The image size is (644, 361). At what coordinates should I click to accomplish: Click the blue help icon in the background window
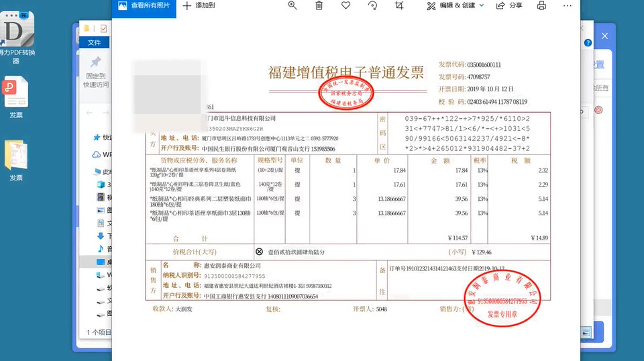[588, 43]
